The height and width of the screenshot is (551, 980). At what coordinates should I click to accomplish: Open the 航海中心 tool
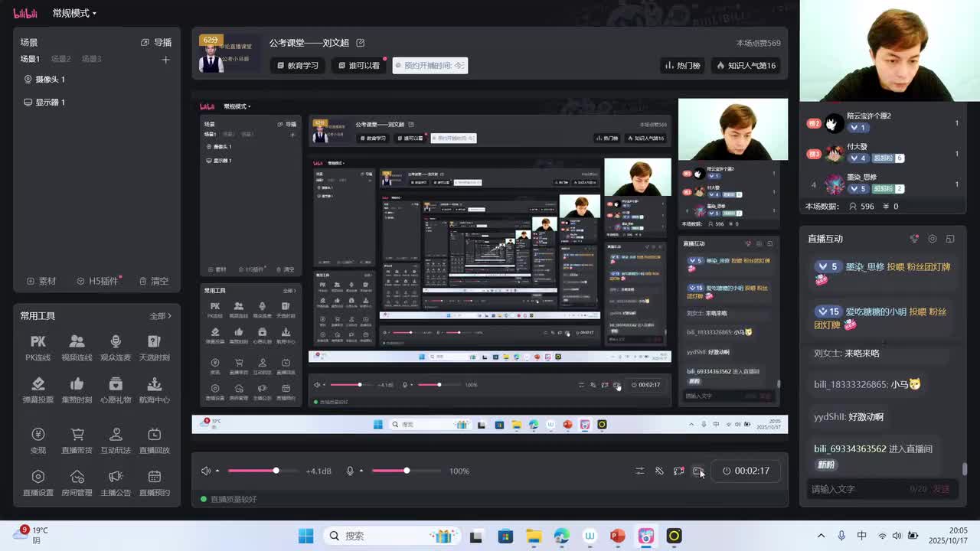(154, 390)
